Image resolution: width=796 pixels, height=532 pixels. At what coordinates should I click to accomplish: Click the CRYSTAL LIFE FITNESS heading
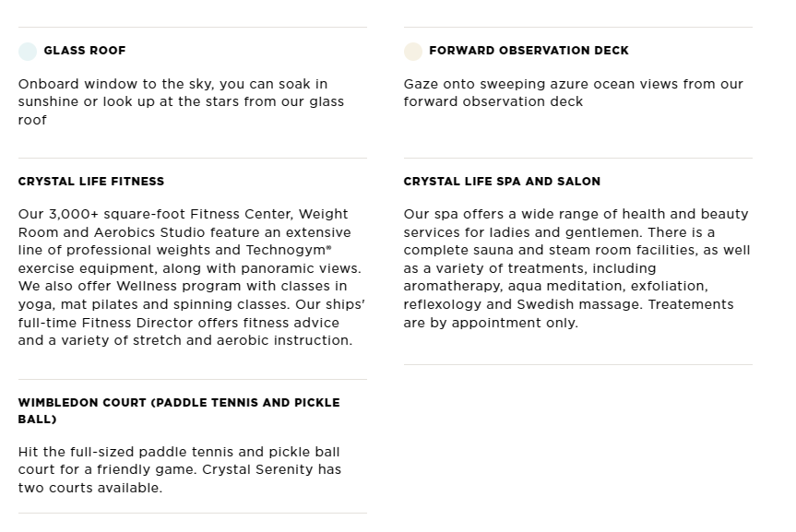pyautogui.click(x=91, y=182)
